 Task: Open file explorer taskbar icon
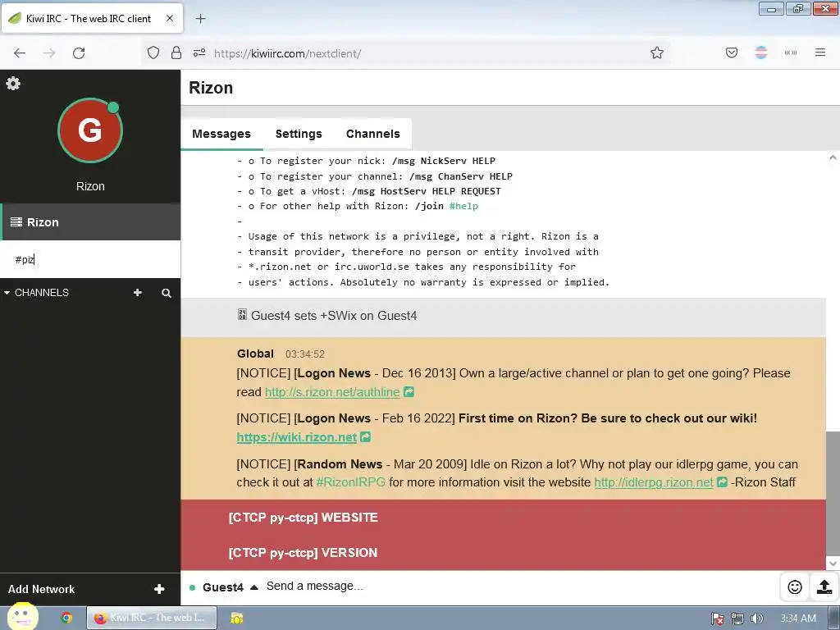coord(237,618)
